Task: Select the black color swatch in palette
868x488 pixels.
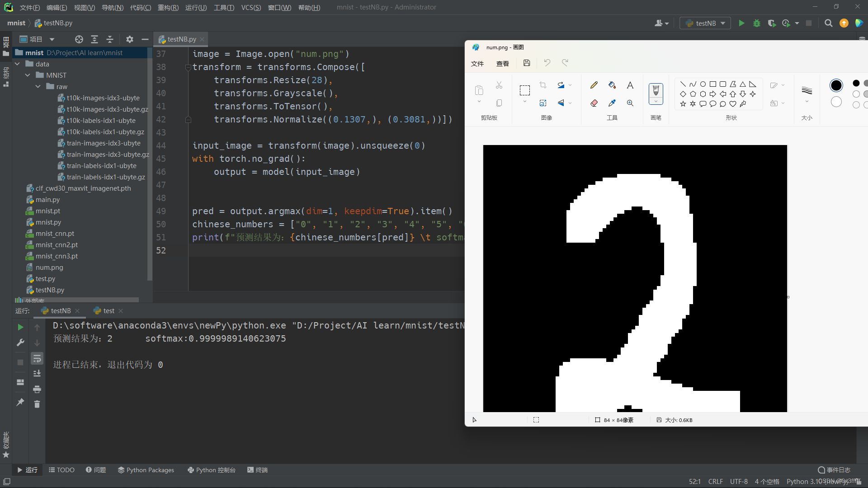Action: click(x=856, y=83)
